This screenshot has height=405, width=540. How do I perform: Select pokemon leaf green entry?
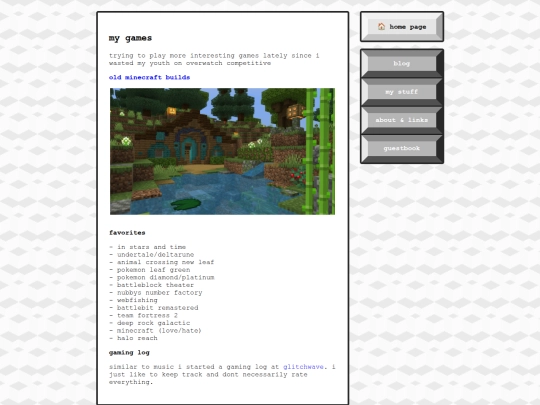(150, 270)
